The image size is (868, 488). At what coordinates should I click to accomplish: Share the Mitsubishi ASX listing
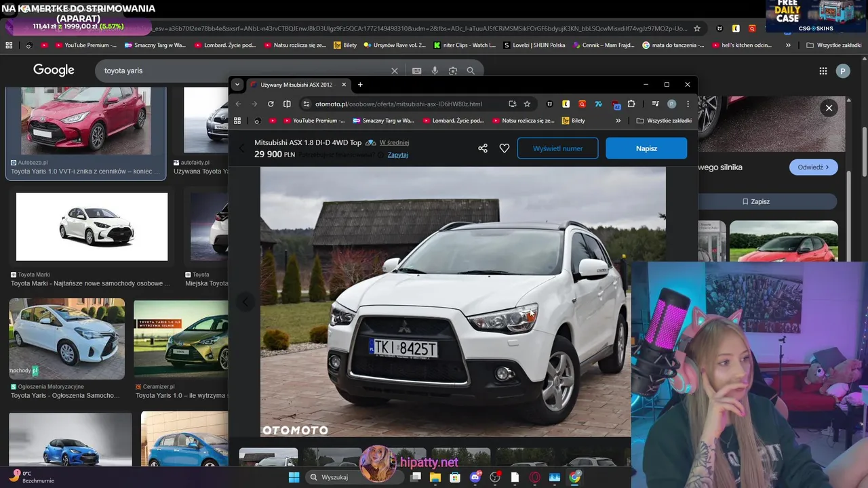(483, 148)
